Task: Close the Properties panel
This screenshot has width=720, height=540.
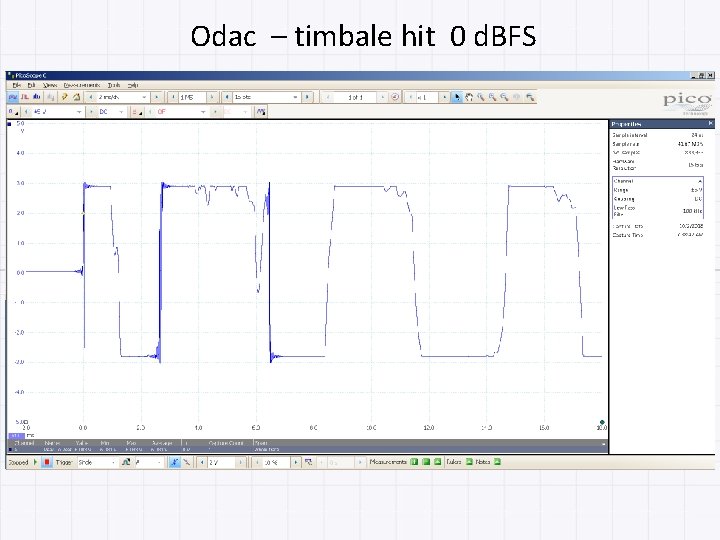Action: click(x=710, y=123)
